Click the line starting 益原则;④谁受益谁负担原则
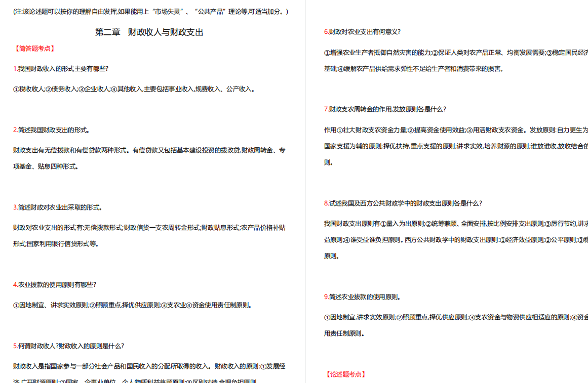 coord(456,240)
